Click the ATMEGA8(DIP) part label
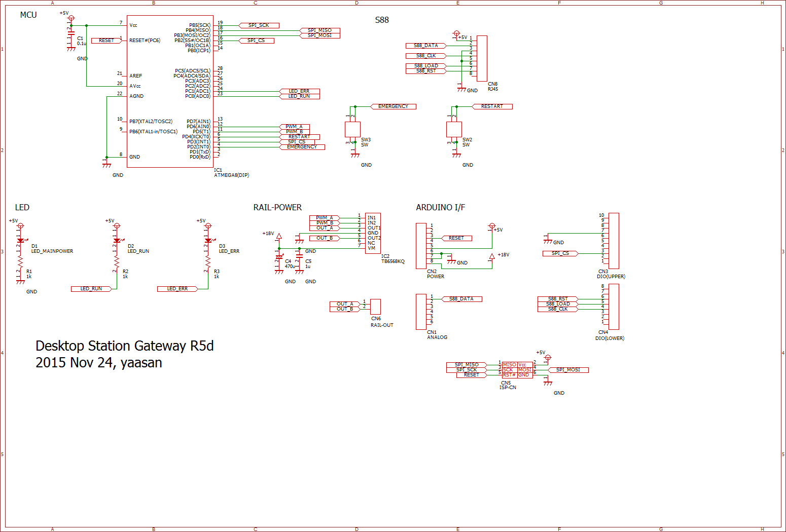The width and height of the screenshot is (786, 532). tap(231, 175)
